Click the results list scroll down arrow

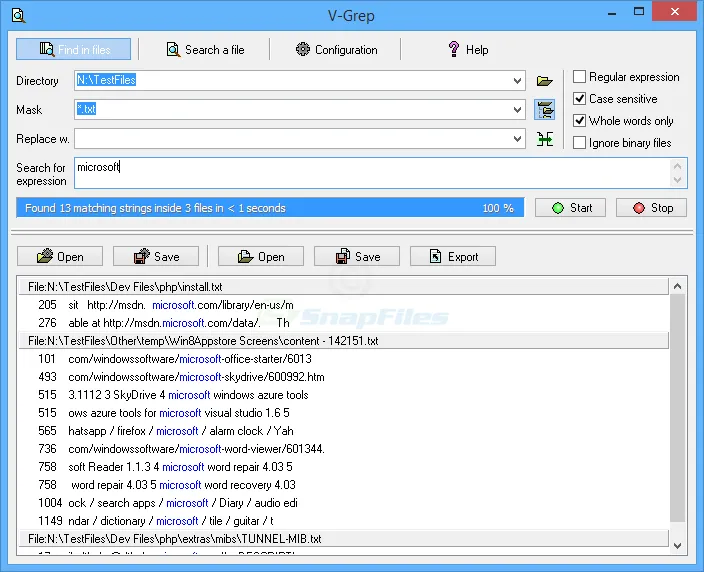(678, 546)
